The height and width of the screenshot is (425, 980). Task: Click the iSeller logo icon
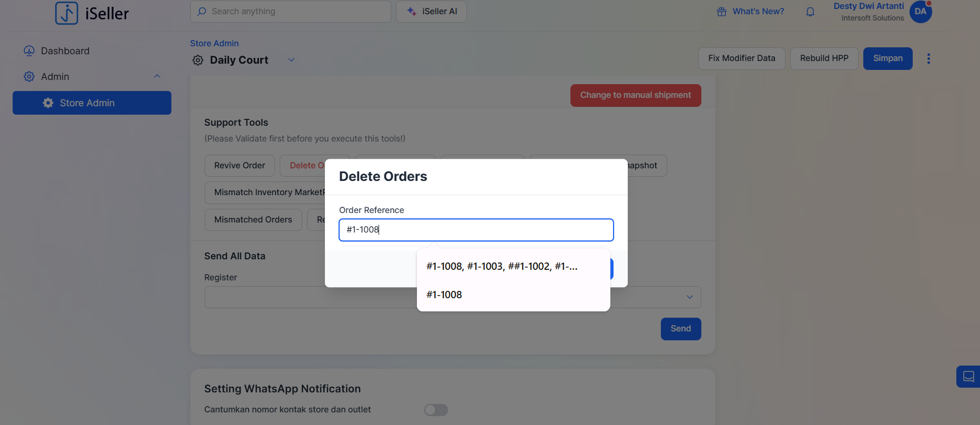pyautogui.click(x=67, y=13)
